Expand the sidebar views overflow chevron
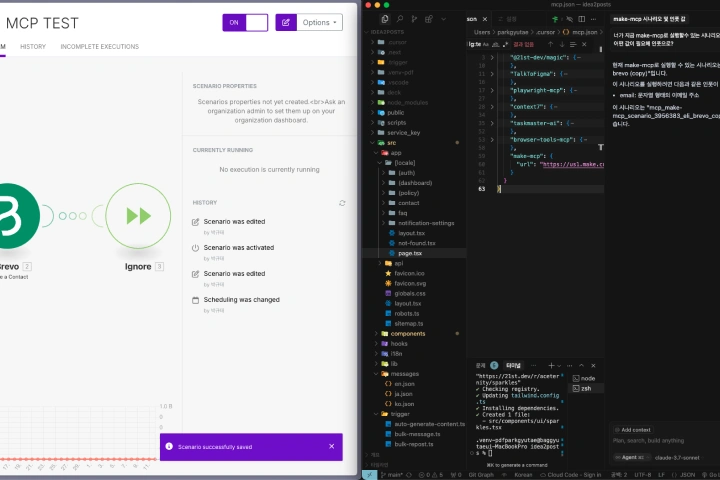720x480 pixels. 444,19
